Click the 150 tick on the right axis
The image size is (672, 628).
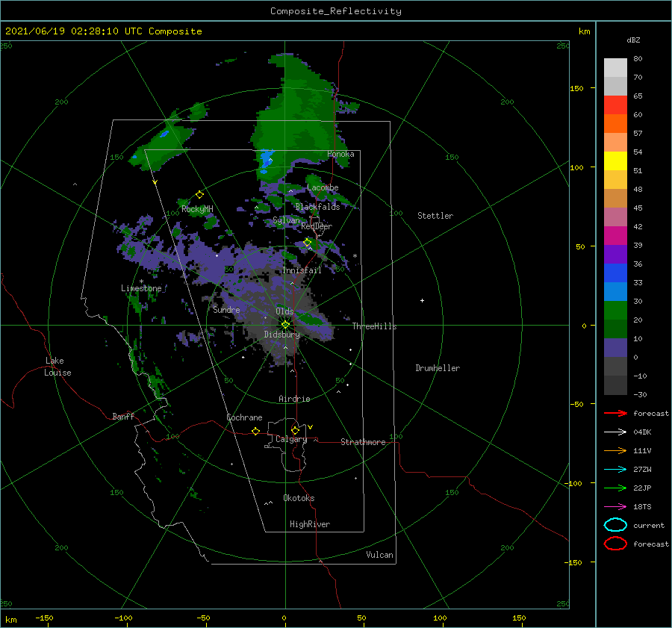click(x=576, y=88)
